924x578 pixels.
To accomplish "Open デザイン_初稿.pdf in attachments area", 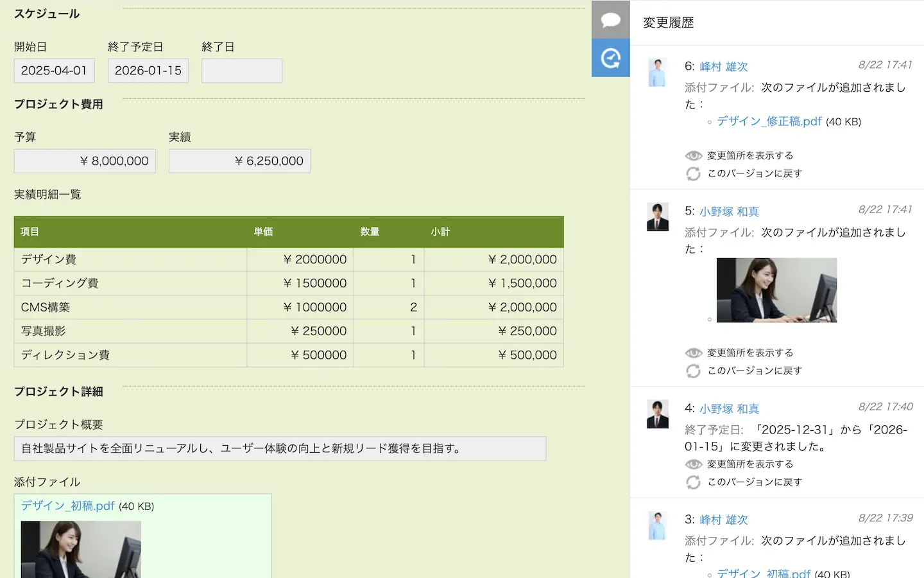I will [x=68, y=506].
